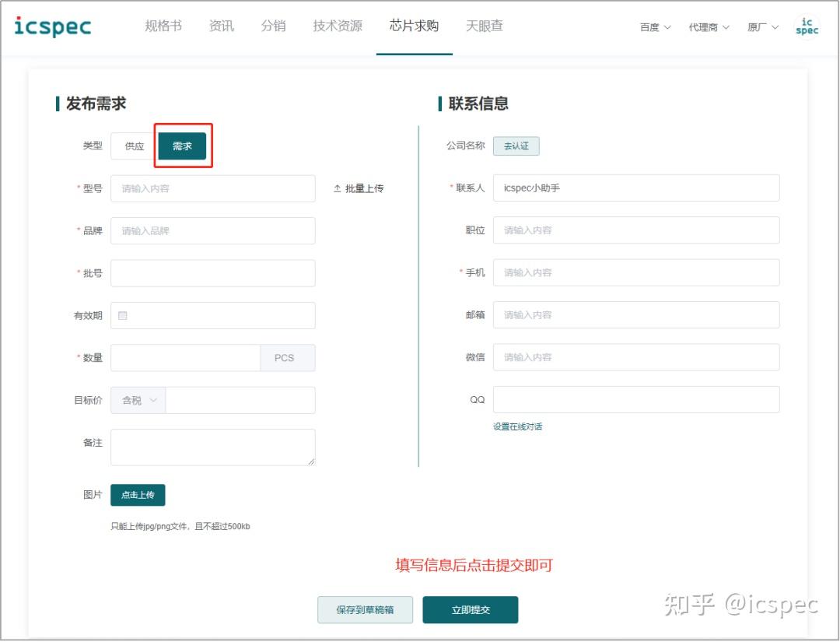Click the circular ic spec icon top right
Screen dimensions: 840x642
point(807,26)
